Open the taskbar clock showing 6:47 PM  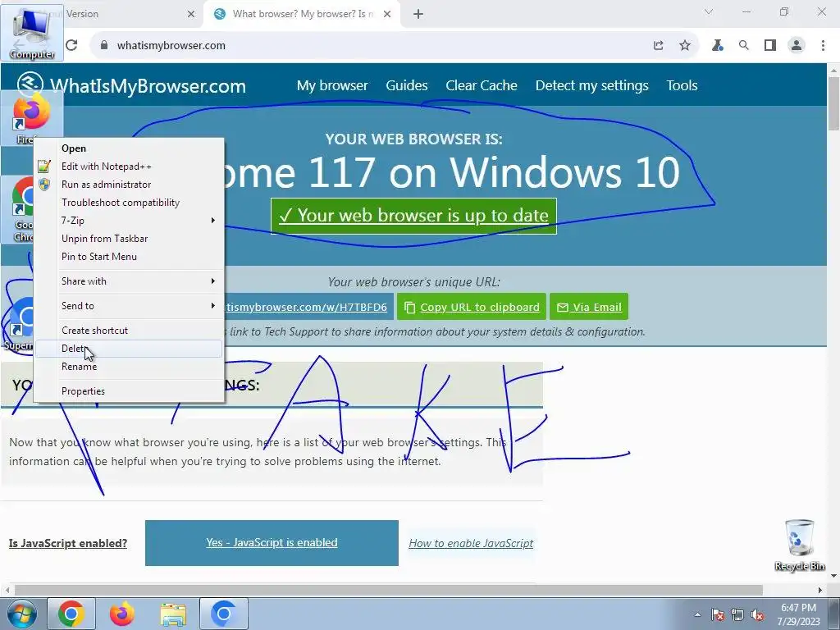click(x=798, y=614)
